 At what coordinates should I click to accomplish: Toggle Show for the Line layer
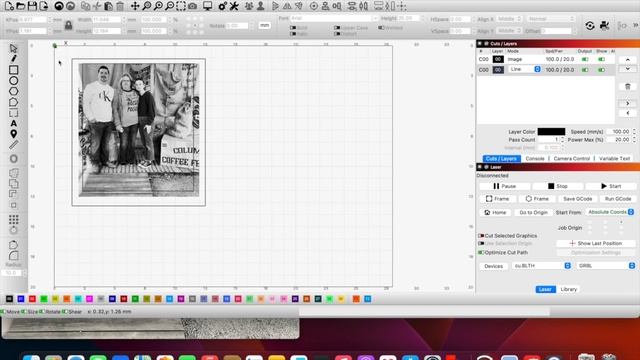point(601,70)
